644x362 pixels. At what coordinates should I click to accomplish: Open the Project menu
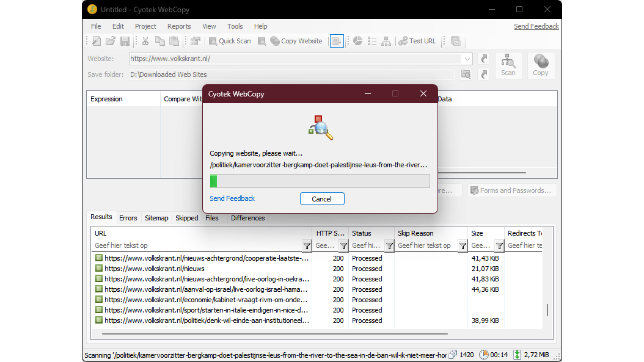tap(145, 26)
